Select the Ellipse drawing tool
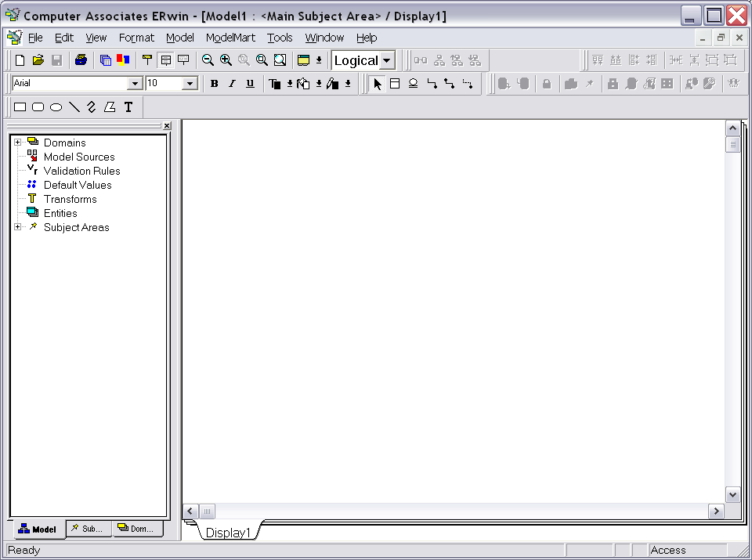 pyautogui.click(x=56, y=107)
